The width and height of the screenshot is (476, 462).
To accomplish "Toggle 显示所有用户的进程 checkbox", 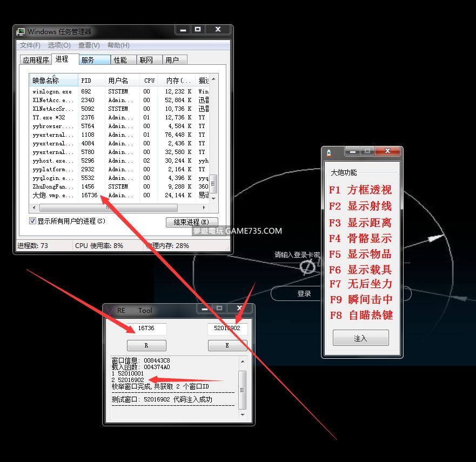I will [x=32, y=221].
